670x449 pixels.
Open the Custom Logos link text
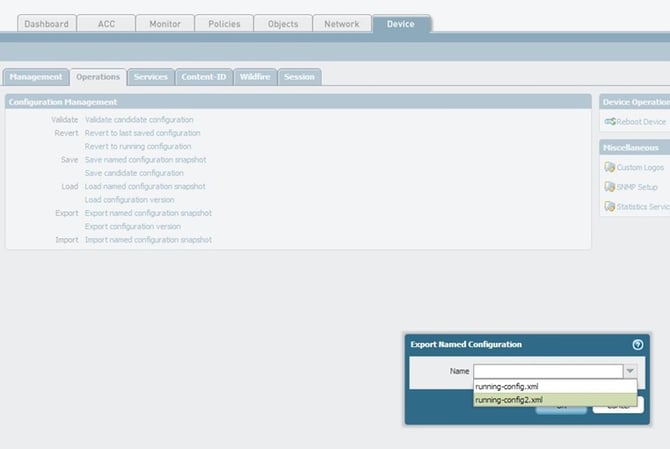tap(640, 167)
